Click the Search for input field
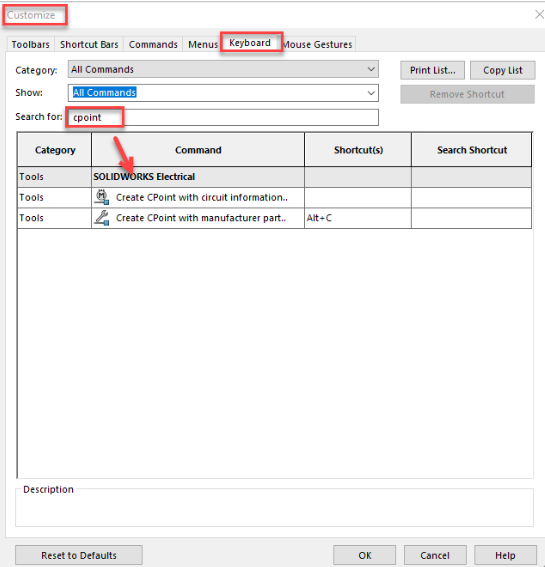545x567 pixels. 223,118
